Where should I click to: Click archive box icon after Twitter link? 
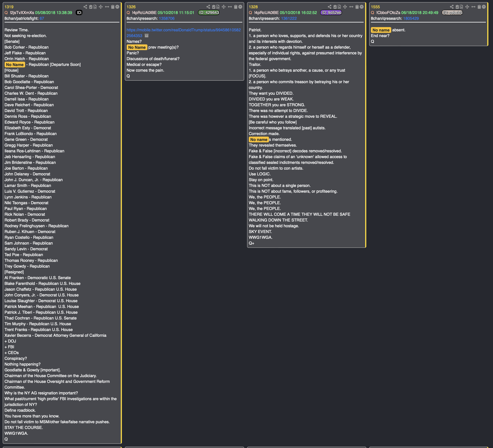(146, 36)
